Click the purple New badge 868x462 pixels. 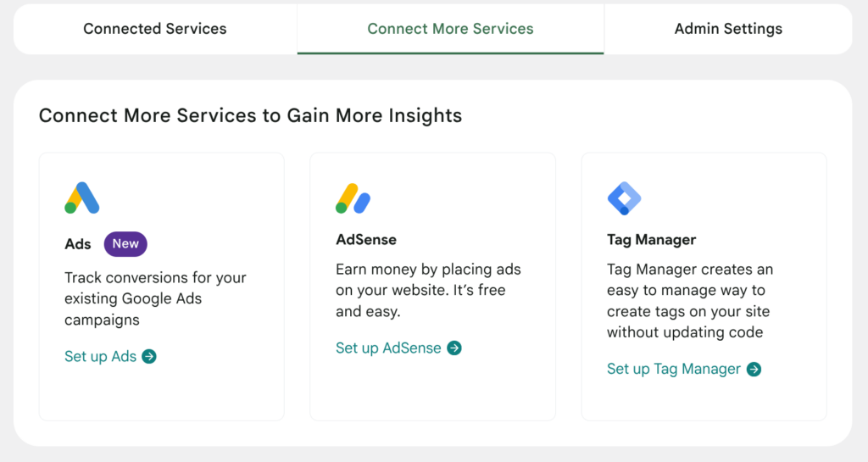click(125, 244)
